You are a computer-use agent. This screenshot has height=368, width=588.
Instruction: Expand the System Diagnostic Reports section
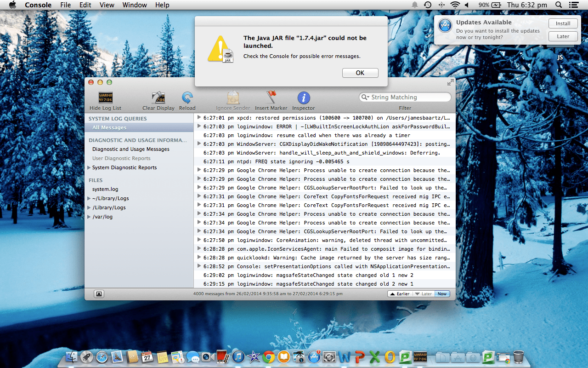coord(88,167)
